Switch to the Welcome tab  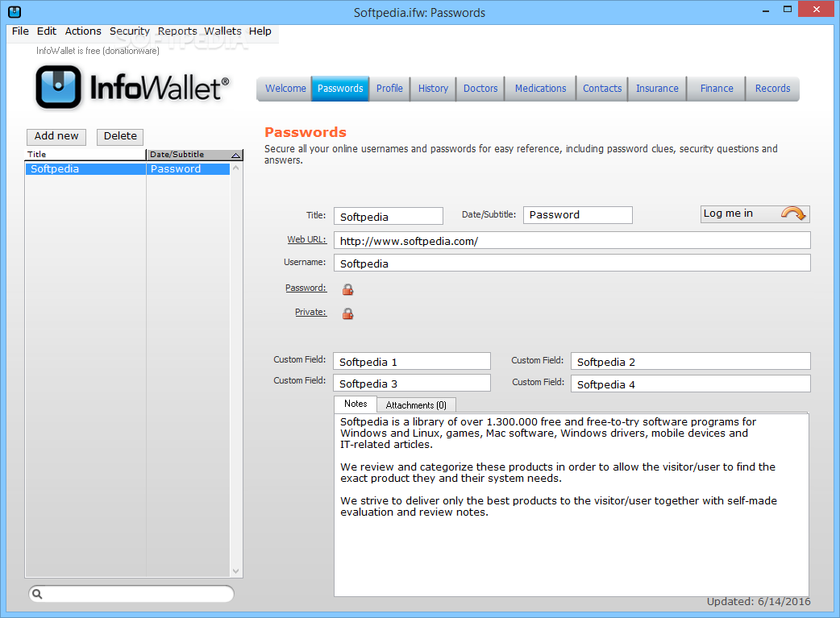(x=285, y=89)
